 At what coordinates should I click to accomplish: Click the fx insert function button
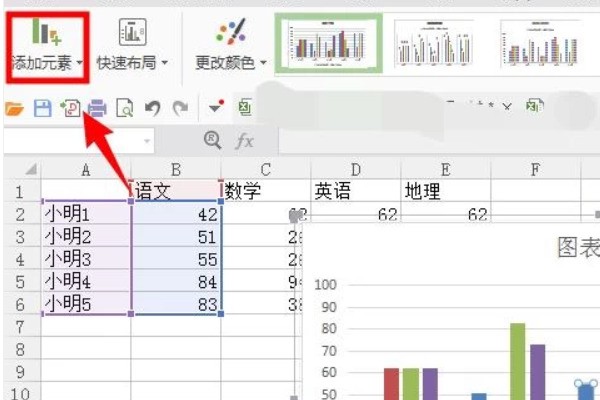pyautogui.click(x=244, y=141)
